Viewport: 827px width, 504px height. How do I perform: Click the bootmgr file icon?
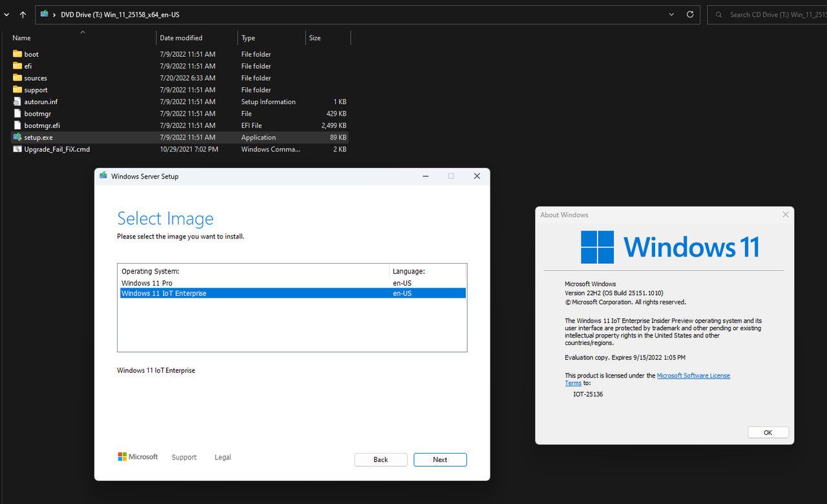17,114
